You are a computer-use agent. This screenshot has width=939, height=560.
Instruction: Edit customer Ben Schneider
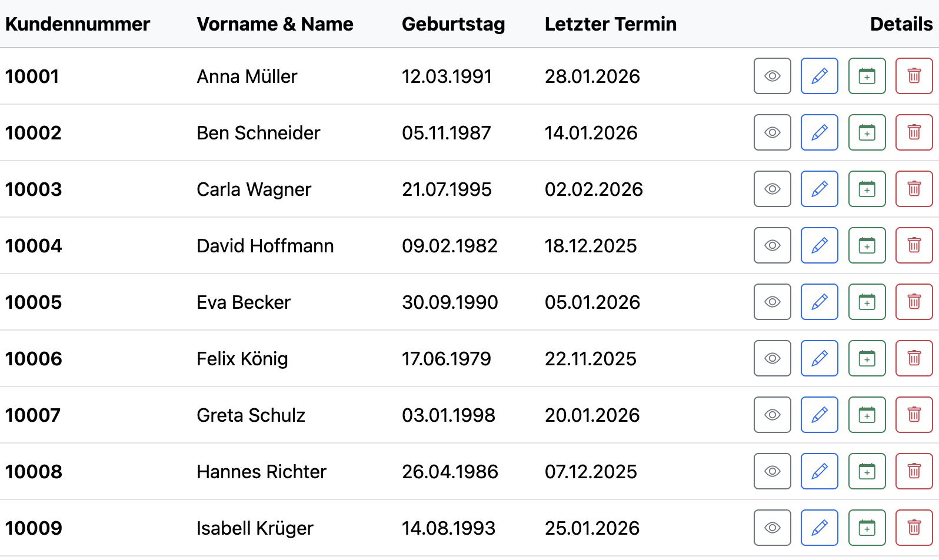(819, 132)
